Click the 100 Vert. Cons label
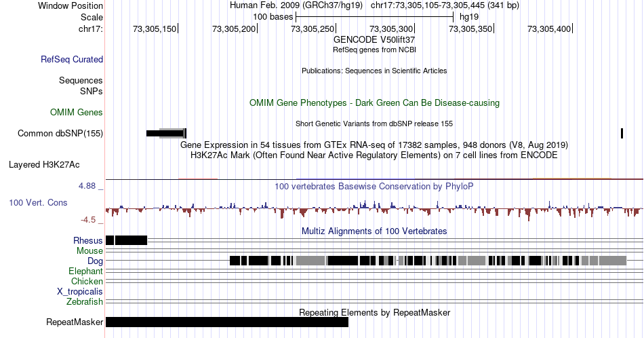644x338 pixels. [x=38, y=202]
